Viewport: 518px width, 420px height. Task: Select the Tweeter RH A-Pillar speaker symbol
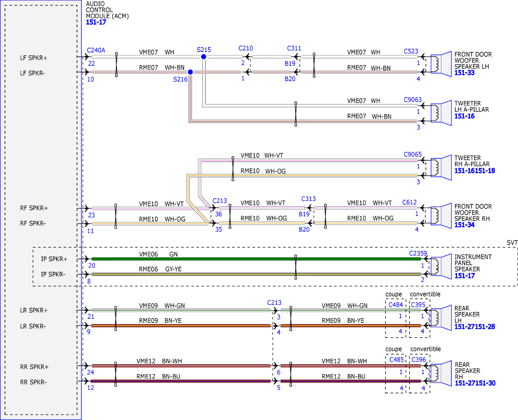tap(441, 168)
